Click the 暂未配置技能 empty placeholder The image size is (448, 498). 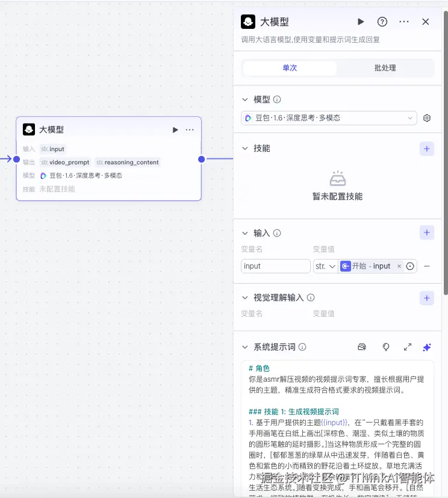coord(338,186)
